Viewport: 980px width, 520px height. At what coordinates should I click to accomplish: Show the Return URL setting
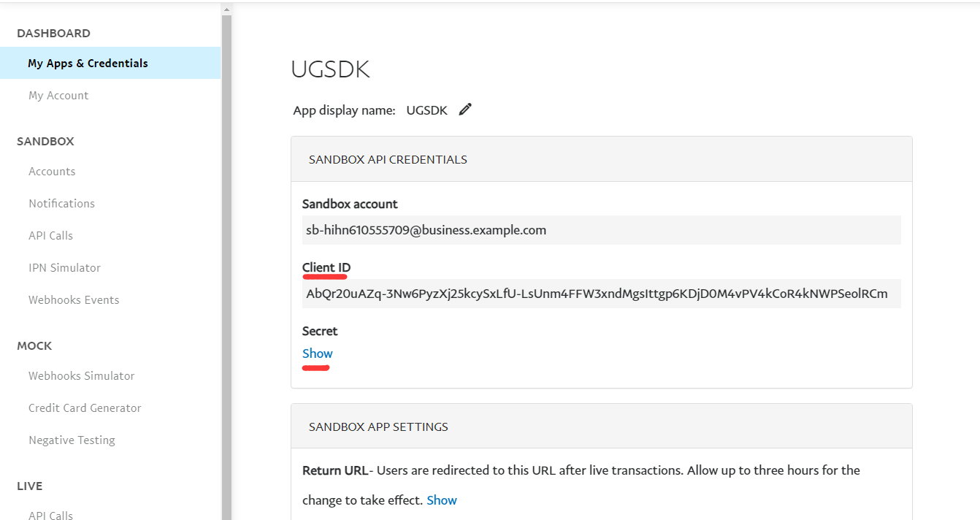[x=442, y=500]
